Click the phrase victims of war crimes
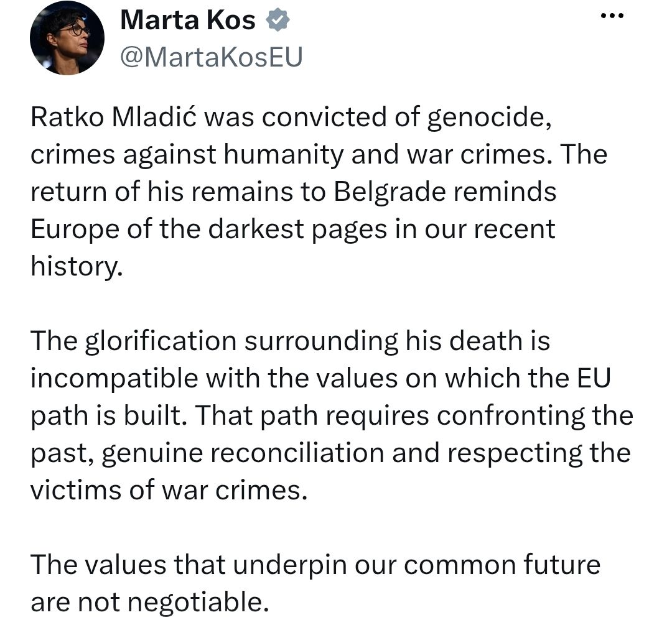This screenshot has height=620, width=672. point(169,490)
